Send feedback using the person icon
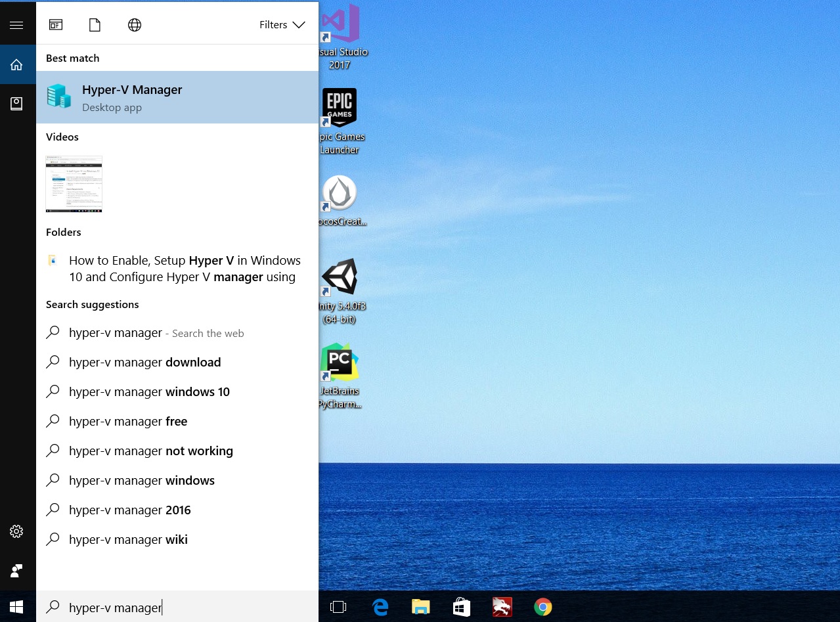The height and width of the screenshot is (622, 840). tap(16, 570)
